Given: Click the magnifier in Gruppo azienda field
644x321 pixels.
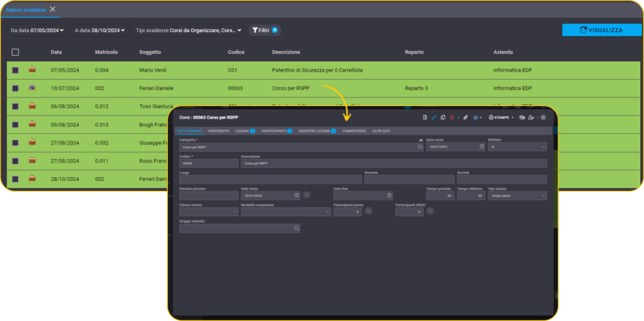Looking at the screenshot, I should click(297, 228).
